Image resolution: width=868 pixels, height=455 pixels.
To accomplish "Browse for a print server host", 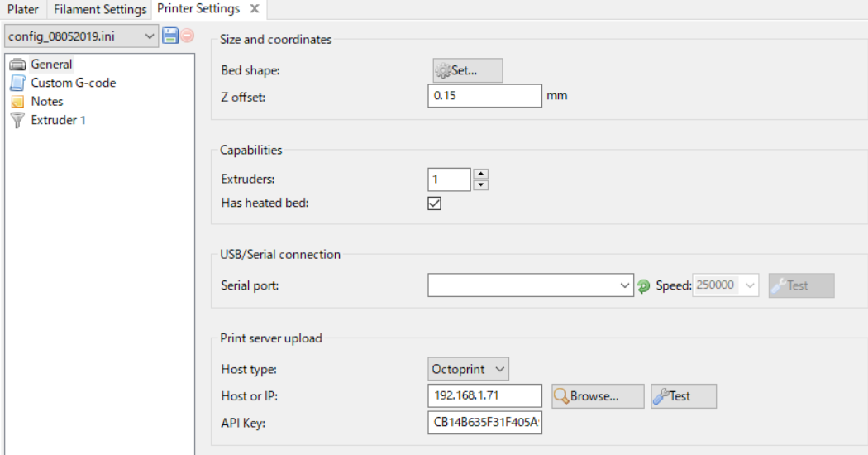I will [x=598, y=396].
